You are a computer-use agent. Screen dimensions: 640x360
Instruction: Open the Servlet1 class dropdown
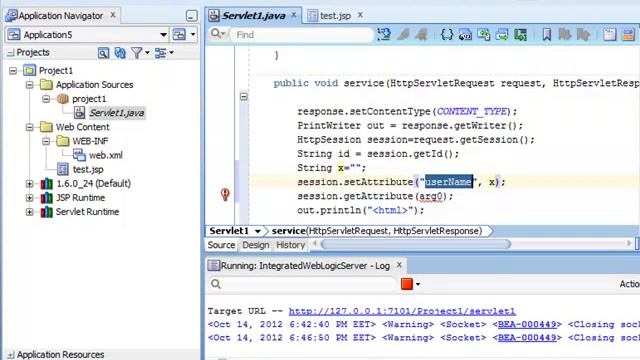pos(258,231)
